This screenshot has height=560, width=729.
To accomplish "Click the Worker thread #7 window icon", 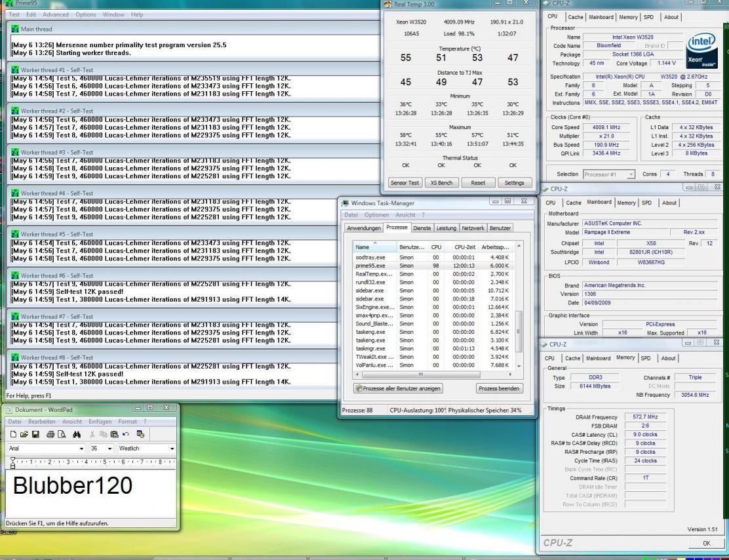I will pos(15,316).
